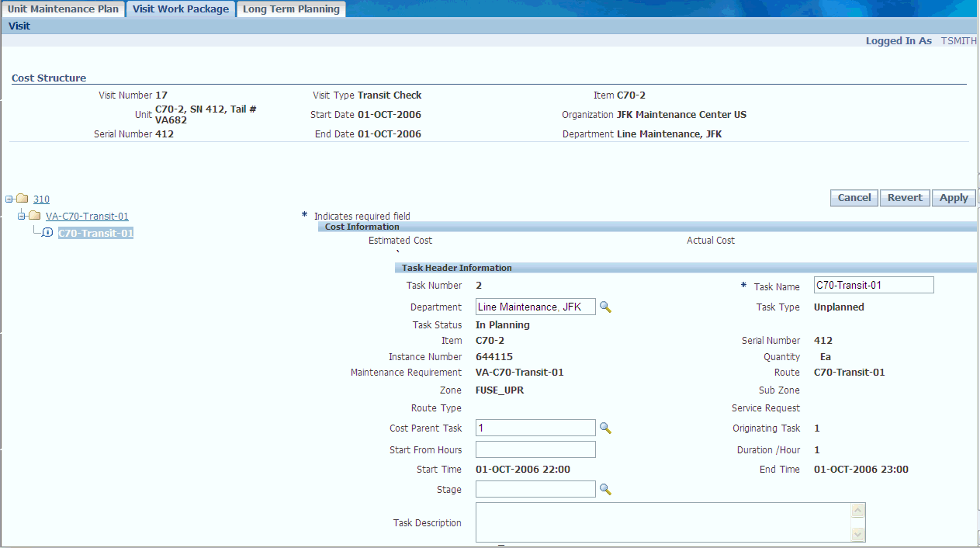Click into the Cost Parent Task field

(x=535, y=428)
